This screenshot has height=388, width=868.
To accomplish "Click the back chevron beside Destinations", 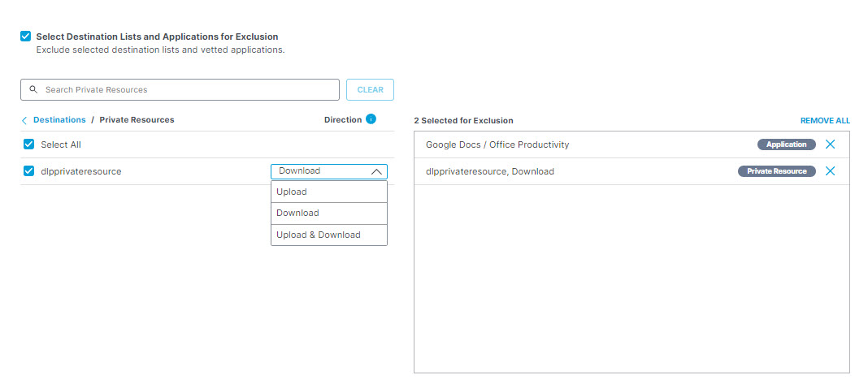I will (24, 120).
